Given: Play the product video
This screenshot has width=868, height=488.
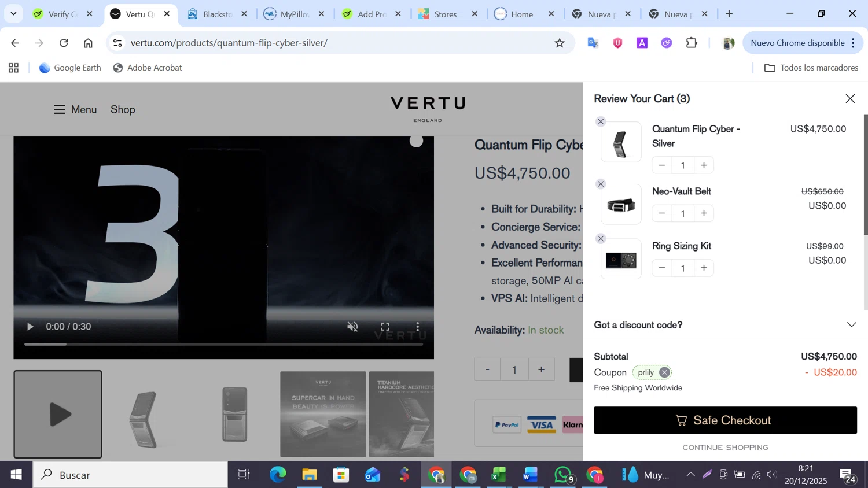Looking at the screenshot, I should coord(30,327).
